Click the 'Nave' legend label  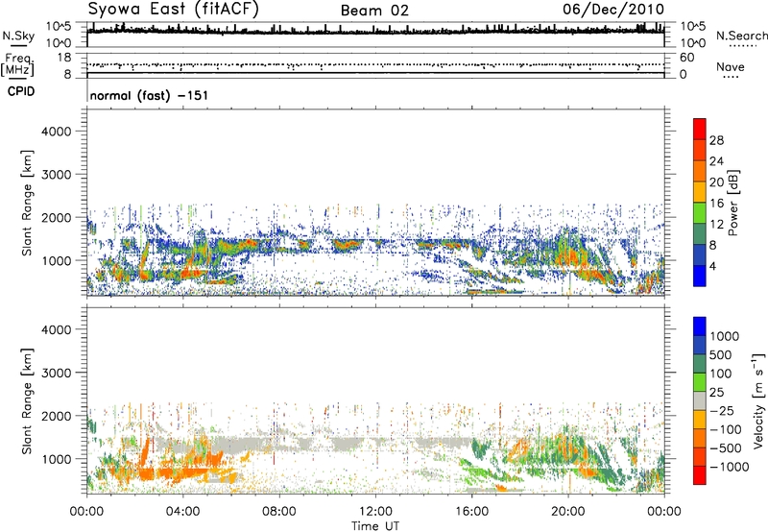[731, 66]
